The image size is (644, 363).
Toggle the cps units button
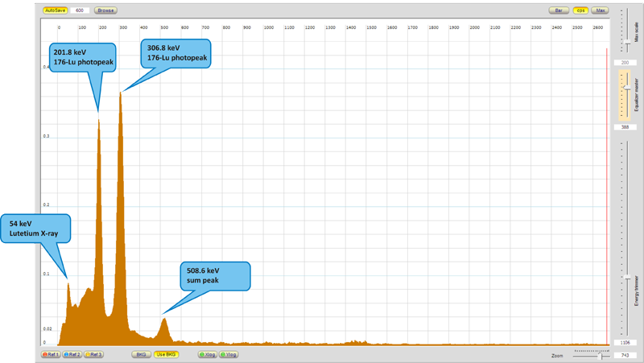[x=580, y=10]
